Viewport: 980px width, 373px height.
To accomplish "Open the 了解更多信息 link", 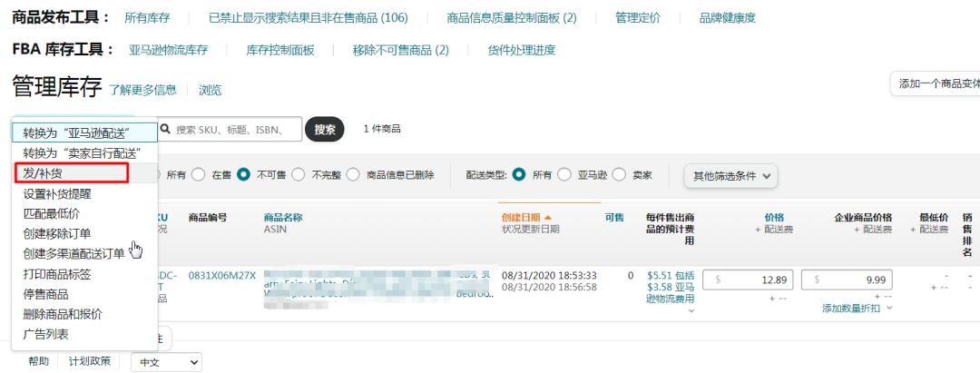I will point(142,90).
